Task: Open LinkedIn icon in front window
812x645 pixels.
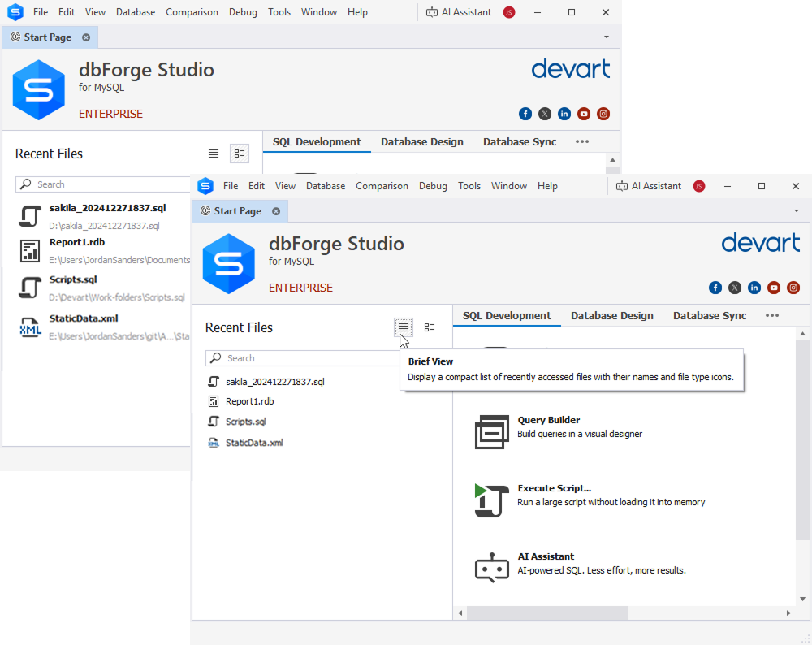Action: (754, 288)
